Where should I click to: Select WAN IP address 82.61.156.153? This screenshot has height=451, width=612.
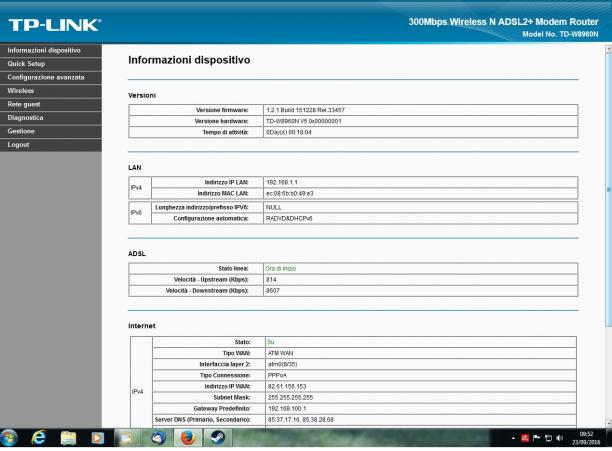(287, 386)
